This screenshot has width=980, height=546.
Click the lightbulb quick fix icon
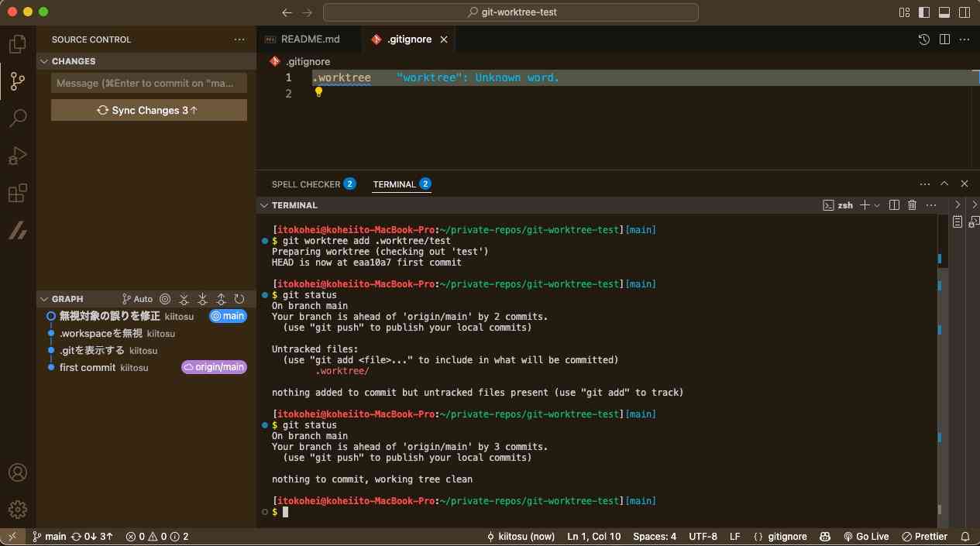point(318,92)
